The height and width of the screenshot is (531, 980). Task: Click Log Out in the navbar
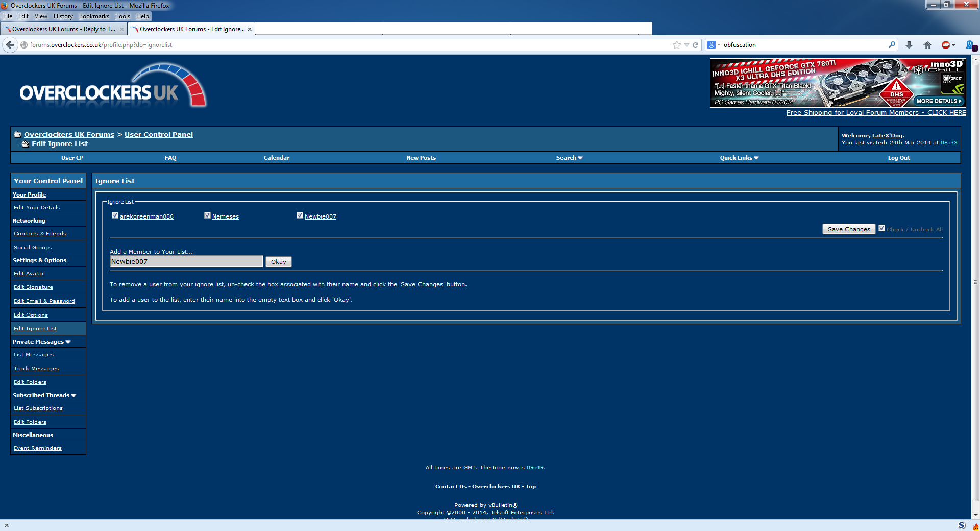[899, 158]
